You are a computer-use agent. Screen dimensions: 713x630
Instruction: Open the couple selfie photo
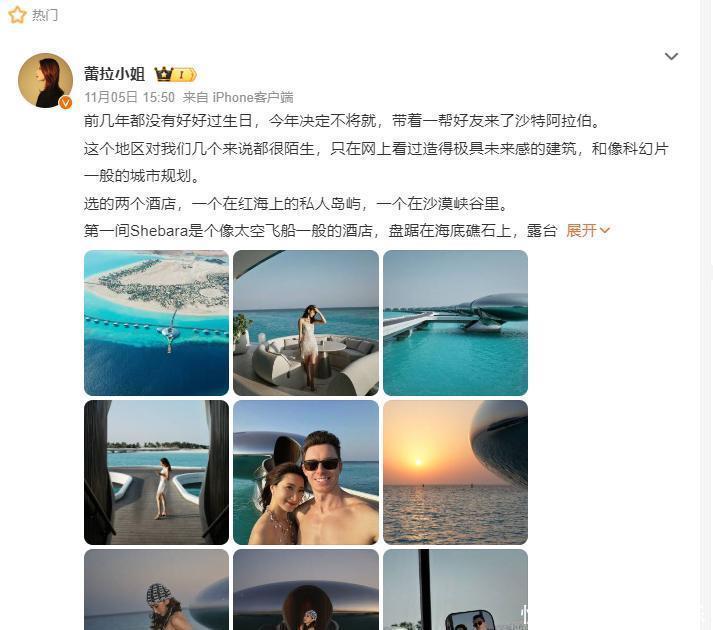tap(306, 472)
